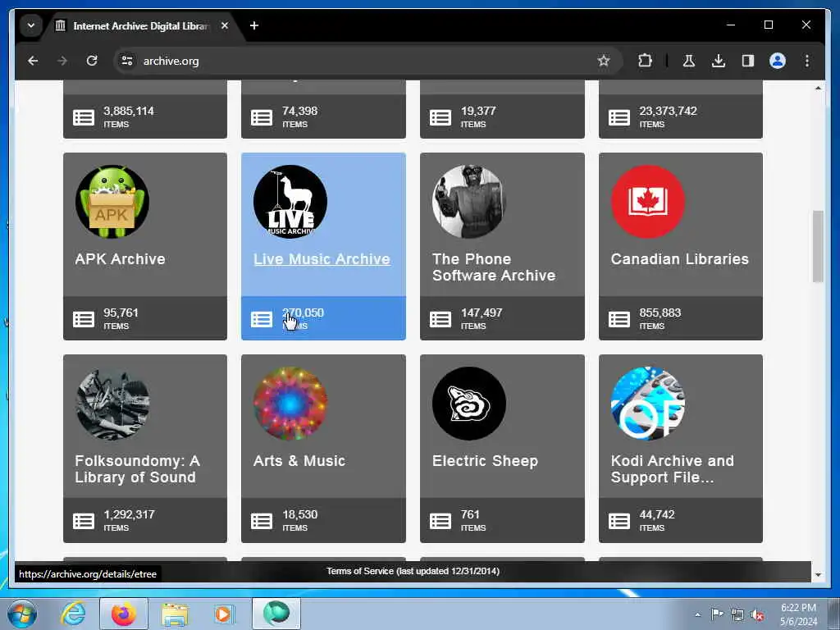Click the APK Archive android logo
Screen dimensions: 840x630
click(112, 202)
